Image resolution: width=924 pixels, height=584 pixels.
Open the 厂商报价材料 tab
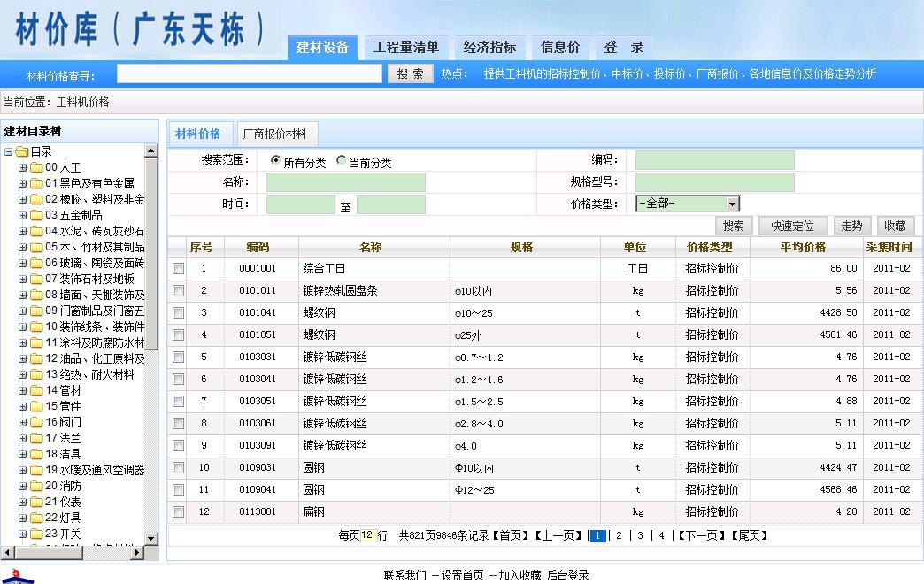pos(274,134)
